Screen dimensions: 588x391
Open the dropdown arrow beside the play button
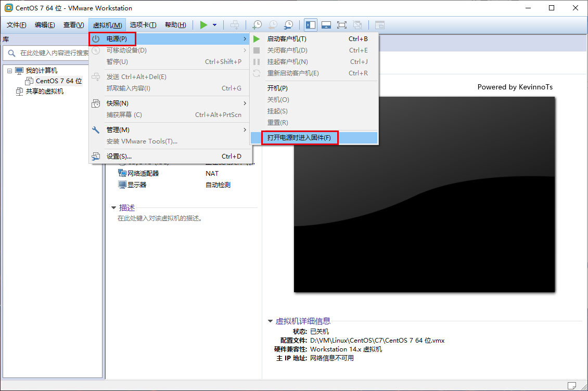[x=214, y=25]
